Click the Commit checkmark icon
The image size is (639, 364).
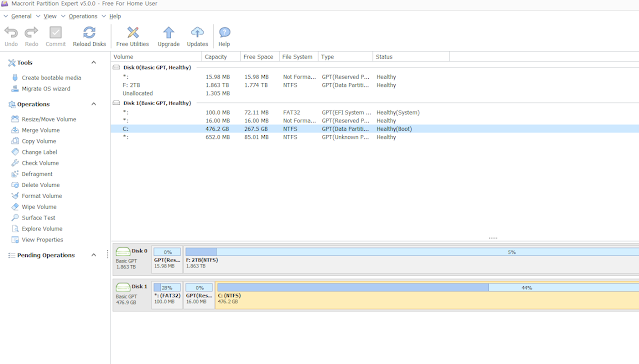55,32
